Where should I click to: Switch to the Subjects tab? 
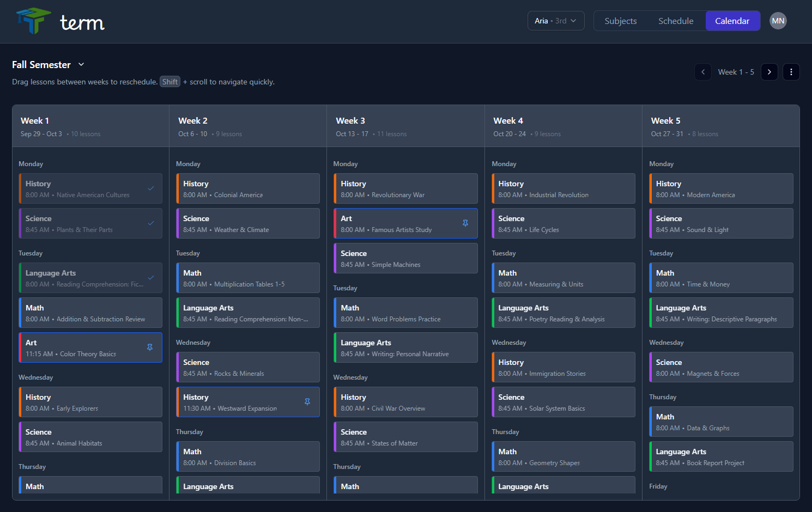(x=620, y=21)
